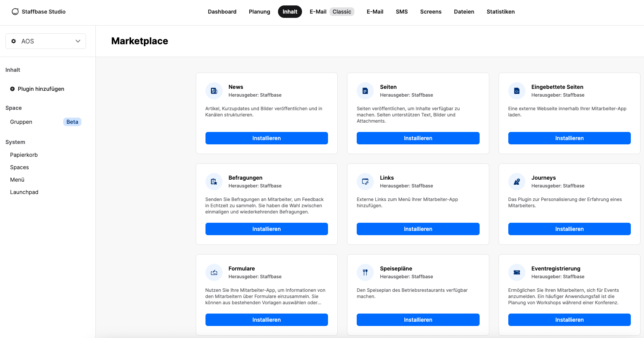This screenshot has width=644, height=338.
Task: Open the E-Mail Classic tab
Action: click(332, 12)
